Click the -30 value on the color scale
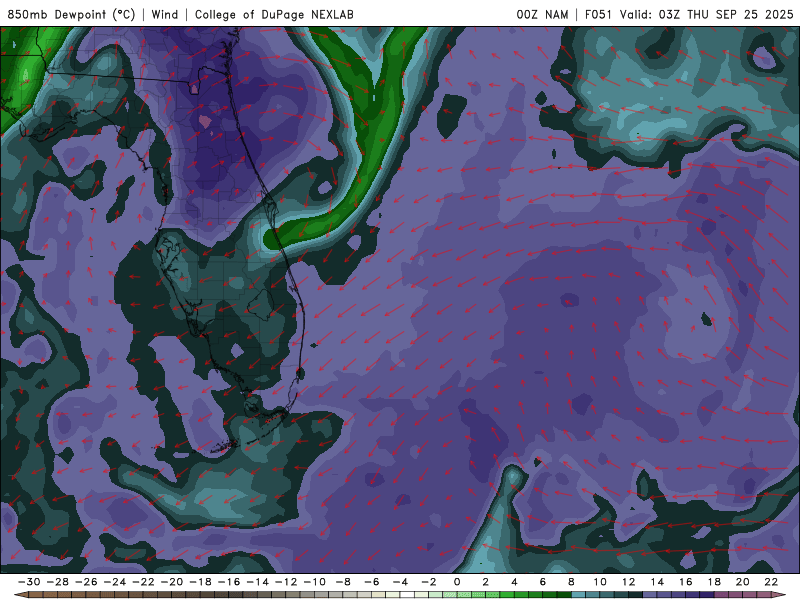This screenshot has width=800, height=600. click(x=29, y=582)
